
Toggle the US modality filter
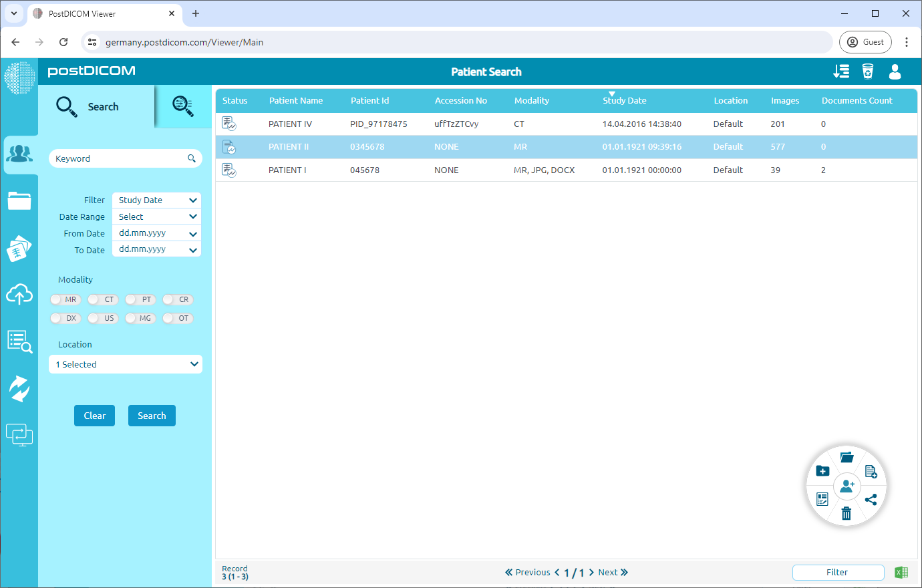(102, 318)
